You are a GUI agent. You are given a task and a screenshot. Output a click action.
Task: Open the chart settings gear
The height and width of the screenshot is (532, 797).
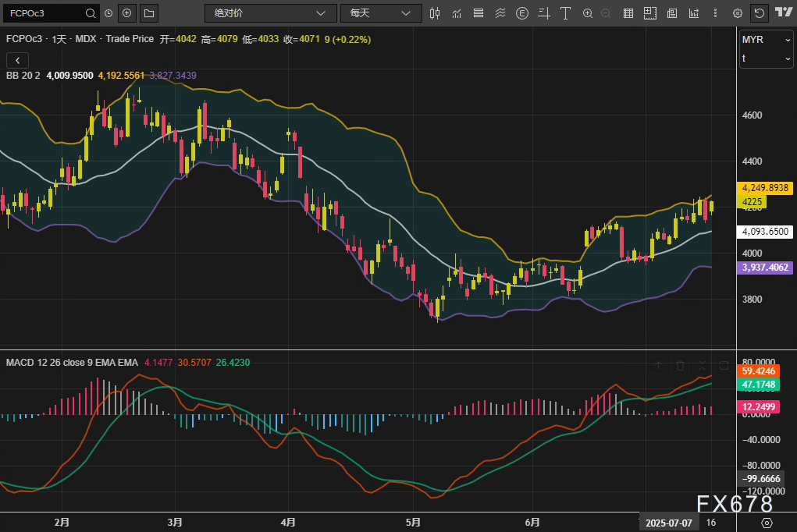point(737,13)
